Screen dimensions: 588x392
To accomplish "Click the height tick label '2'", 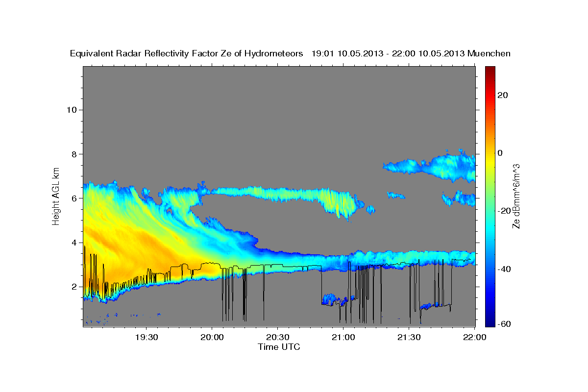I will (73, 287).
